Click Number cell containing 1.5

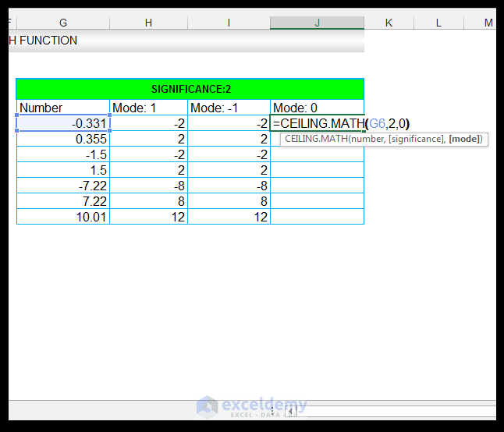pyautogui.click(x=63, y=170)
